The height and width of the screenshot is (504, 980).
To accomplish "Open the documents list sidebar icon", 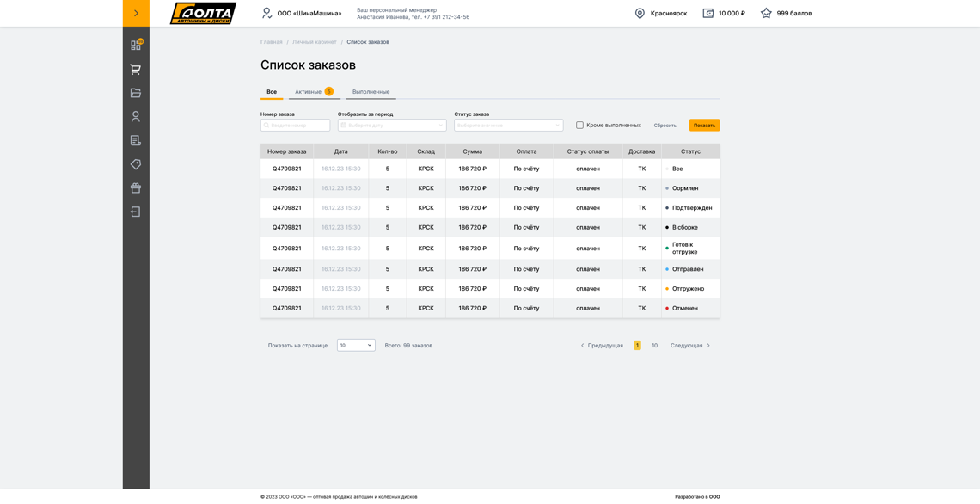I will coord(136,141).
